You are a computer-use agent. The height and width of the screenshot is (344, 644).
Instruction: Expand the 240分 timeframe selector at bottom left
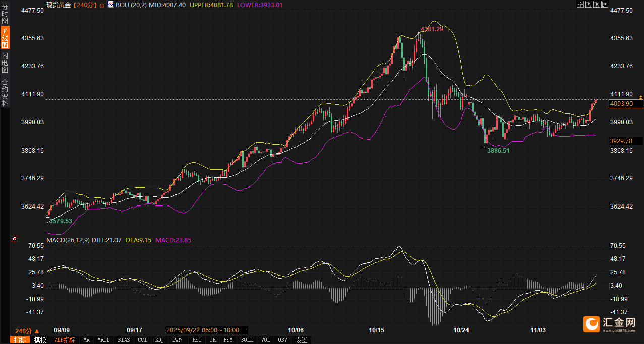pyautogui.click(x=27, y=331)
